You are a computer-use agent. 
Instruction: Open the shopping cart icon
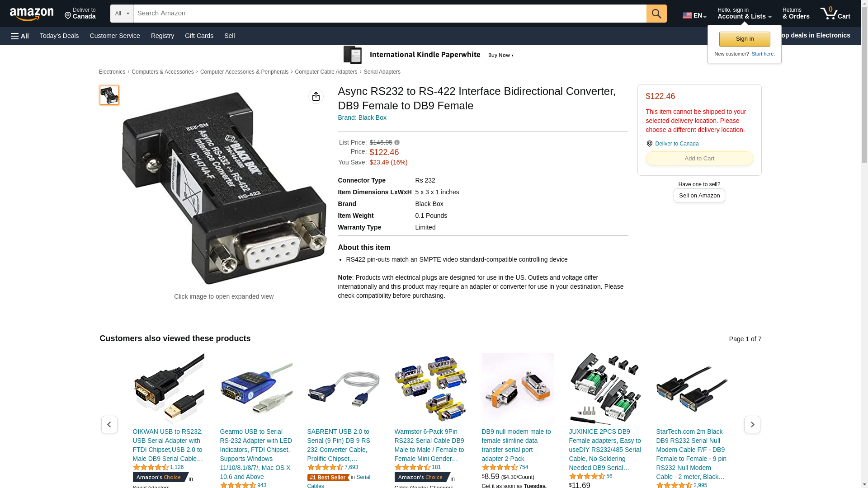835,14
